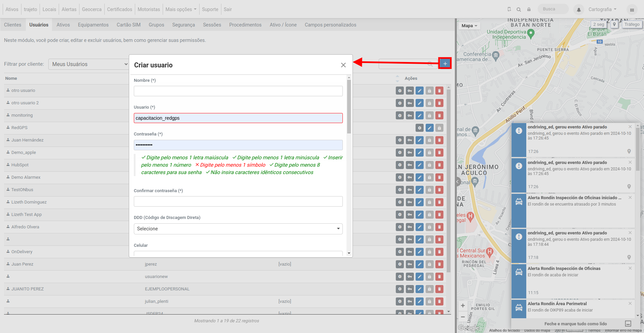The image size is (644, 333).
Task: Click map marker toggle icon on map
Action: [614, 24]
